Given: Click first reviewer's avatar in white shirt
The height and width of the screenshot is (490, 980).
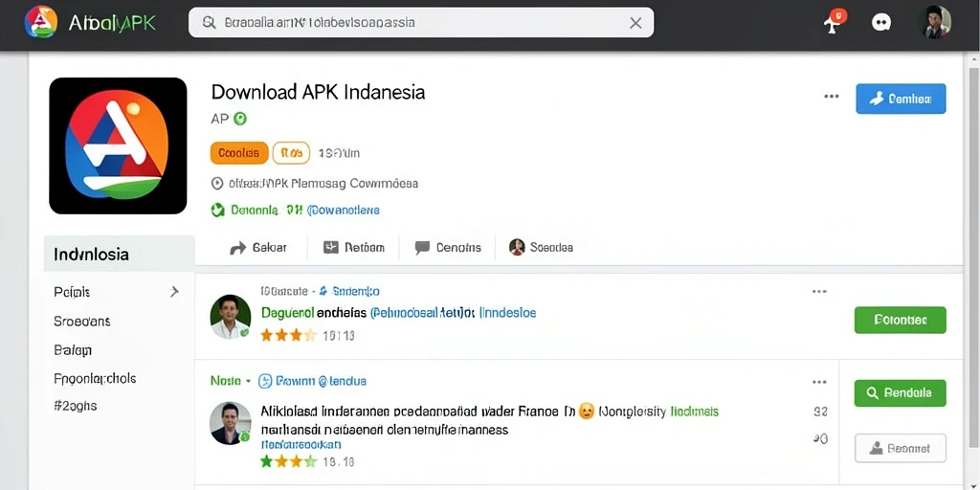Looking at the screenshot, I should [230, 317].
